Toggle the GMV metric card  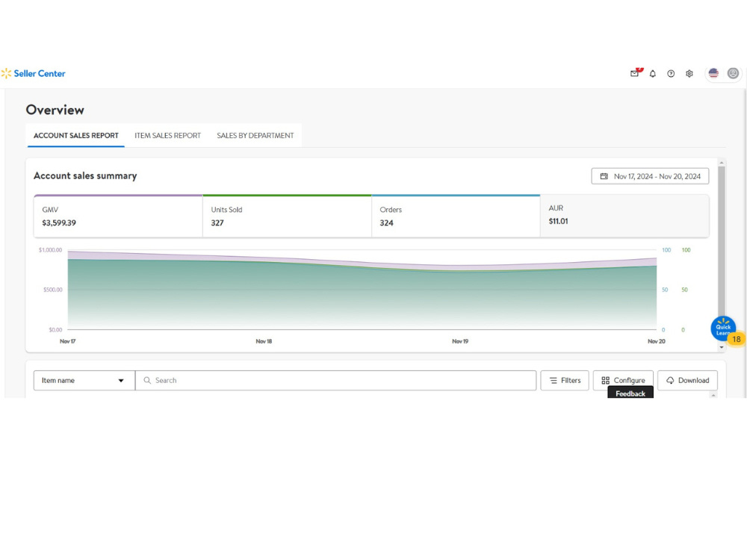pos(118,217)
